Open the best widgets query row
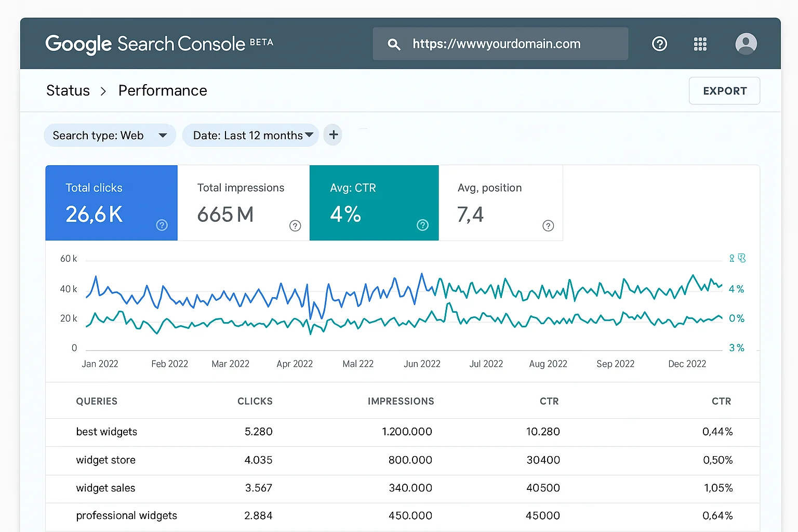 (107, 432)
